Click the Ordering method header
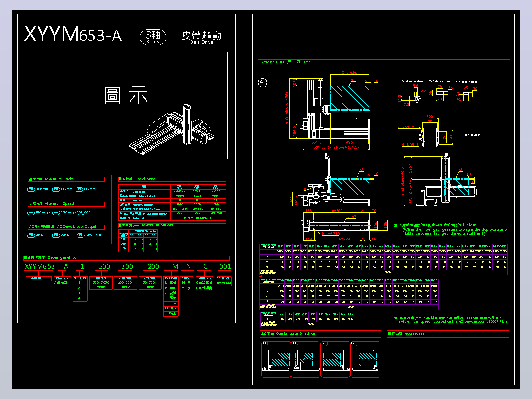Screen dimensions: 532x399 pos(126,258)
